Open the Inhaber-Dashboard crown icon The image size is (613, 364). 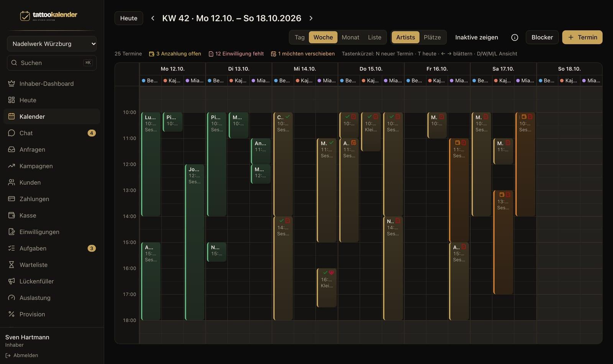(x=11, y=83)
